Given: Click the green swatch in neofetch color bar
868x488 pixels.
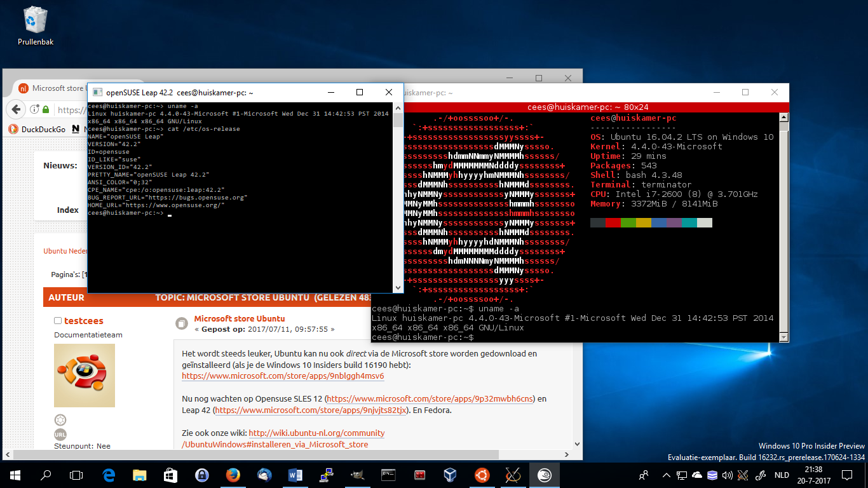Looking at the screenshot, I should (x=628, y=222).
